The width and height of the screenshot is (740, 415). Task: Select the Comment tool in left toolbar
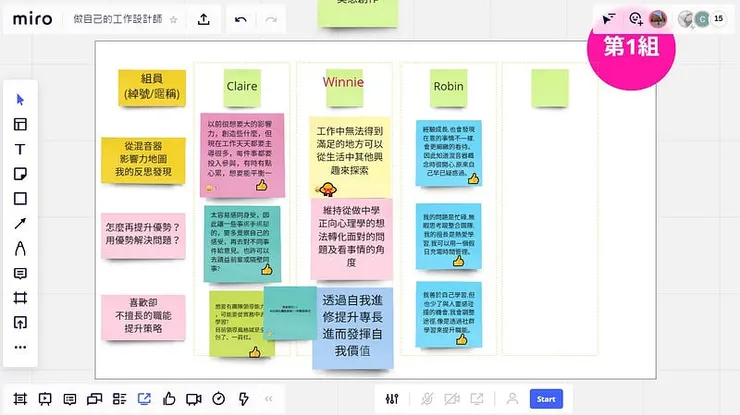[20, 273]
